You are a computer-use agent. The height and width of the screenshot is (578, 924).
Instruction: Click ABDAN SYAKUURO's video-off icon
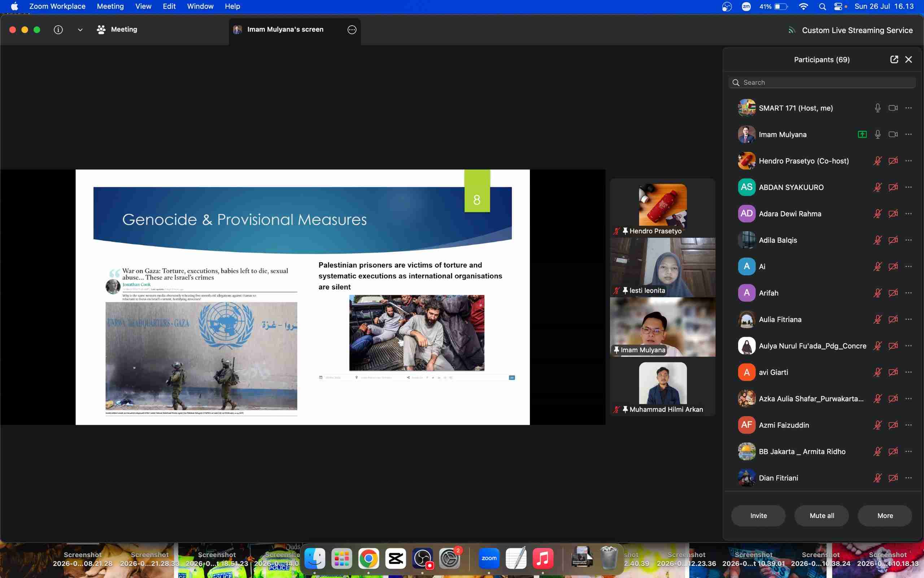click(893, 187)
